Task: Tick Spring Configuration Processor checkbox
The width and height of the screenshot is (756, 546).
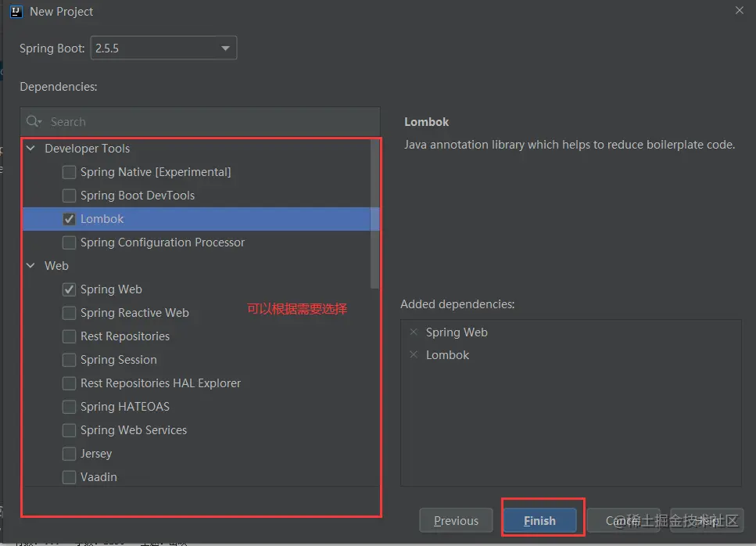Action: [x=69, y=242]
